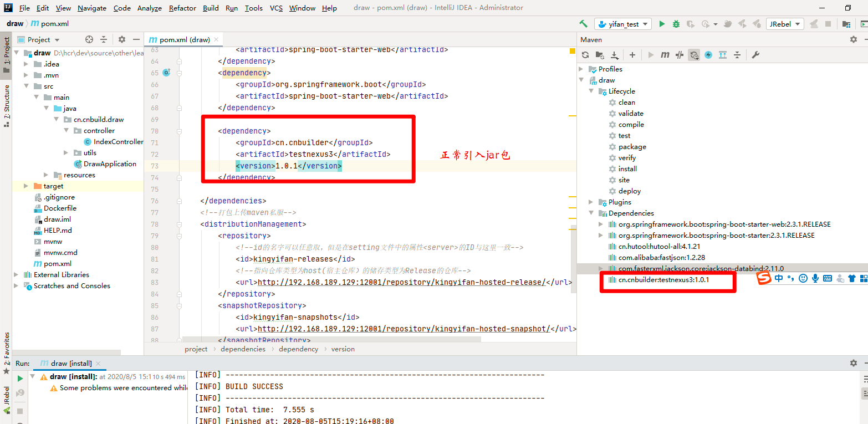Expand the Profiles node in Maven panel
Image resolution: width=868 pixels, height=424 pixels.
coord(581,69)
